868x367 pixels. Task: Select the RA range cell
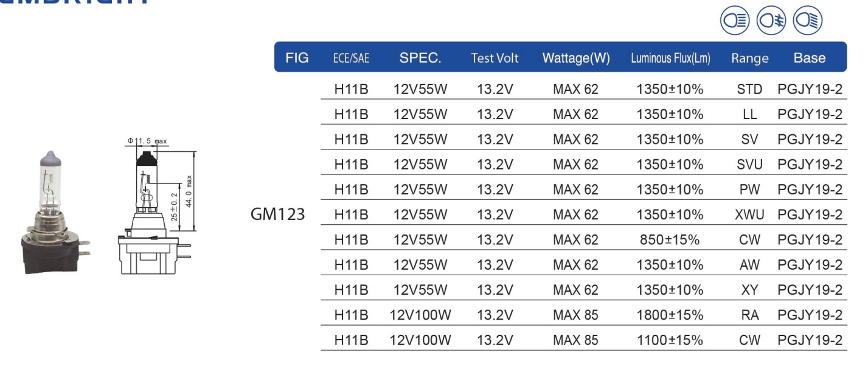[749, 315]
